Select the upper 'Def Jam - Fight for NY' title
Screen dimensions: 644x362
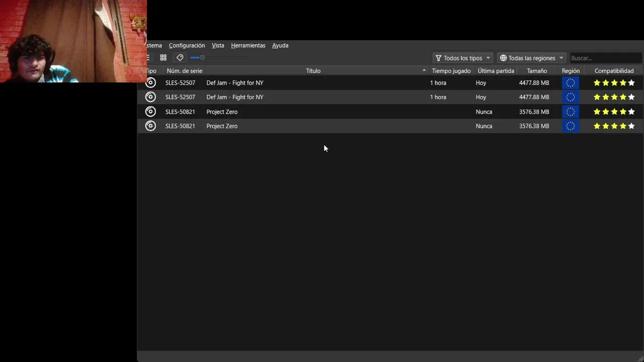[234, 83]
